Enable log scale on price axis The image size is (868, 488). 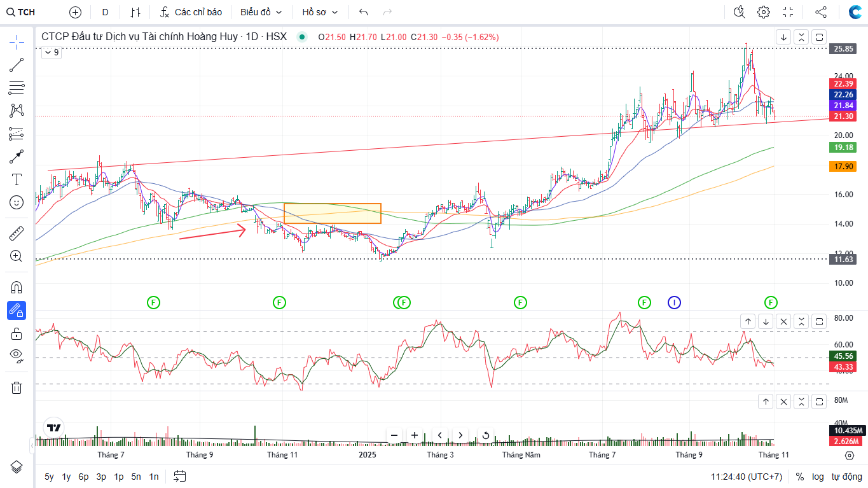point(817,477)
